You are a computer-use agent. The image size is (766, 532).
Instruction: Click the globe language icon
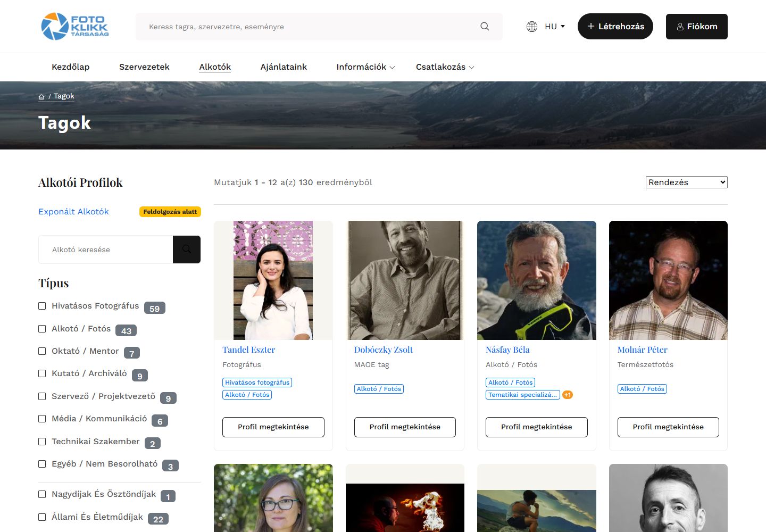pyautogui.click(x=531, y=27)
